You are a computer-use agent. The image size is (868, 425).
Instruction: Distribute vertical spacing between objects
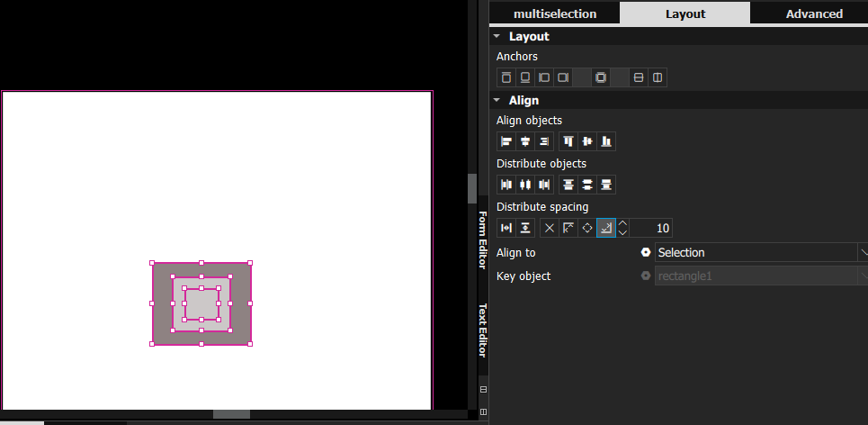(525, 228)
